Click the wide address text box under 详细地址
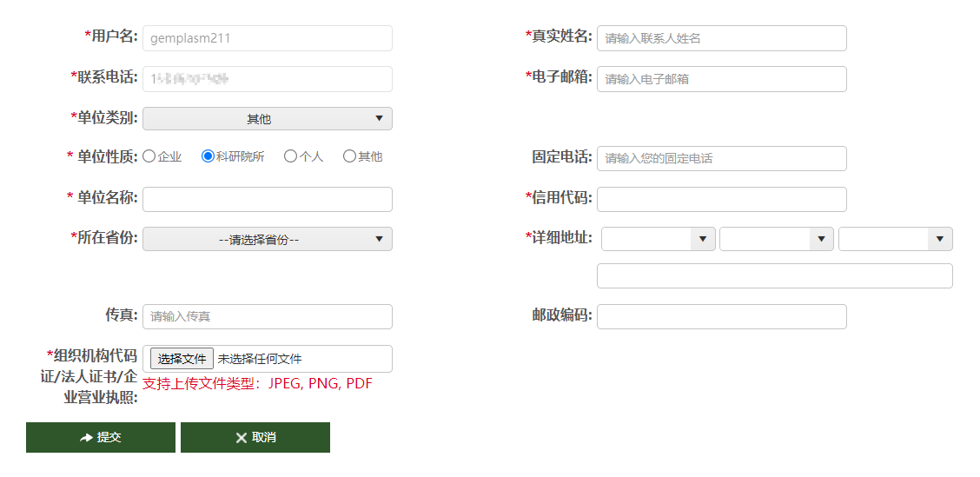The height and width of the screenshot is (477, 980). click(x=774, y=276)
